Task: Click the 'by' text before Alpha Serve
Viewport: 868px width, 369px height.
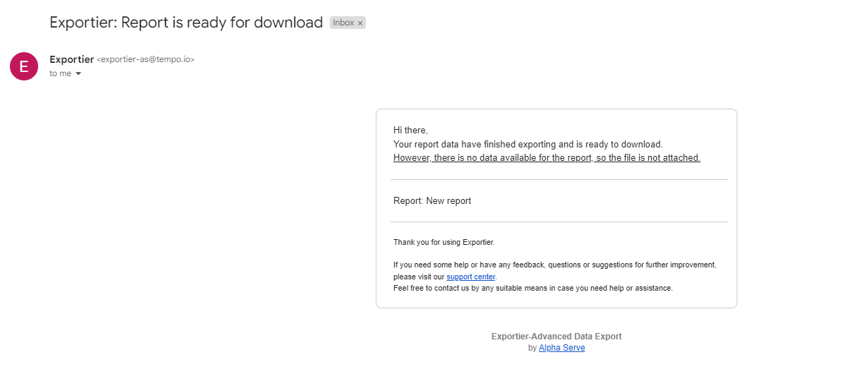Action: pos(533,348)
